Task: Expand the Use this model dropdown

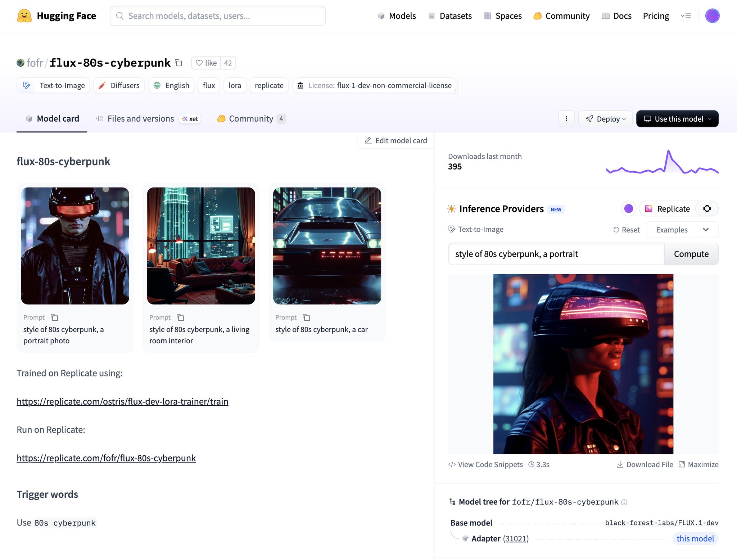Action: pos(677,119)
